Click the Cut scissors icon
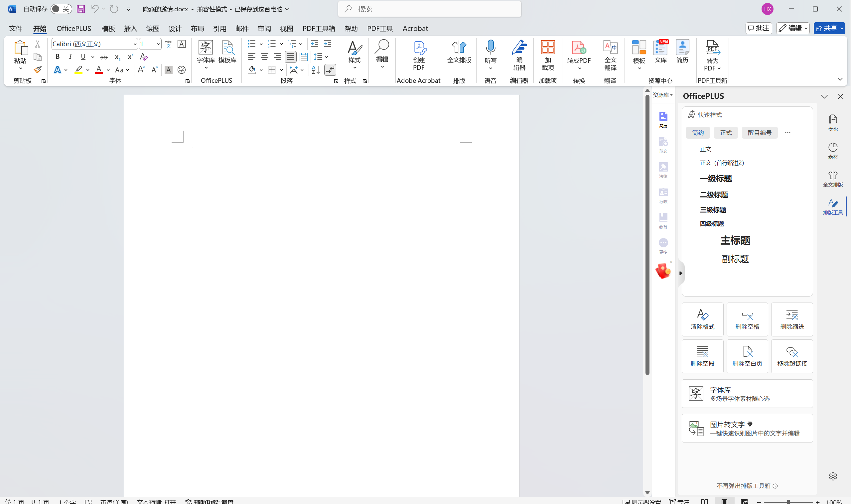 click(37, 44)
